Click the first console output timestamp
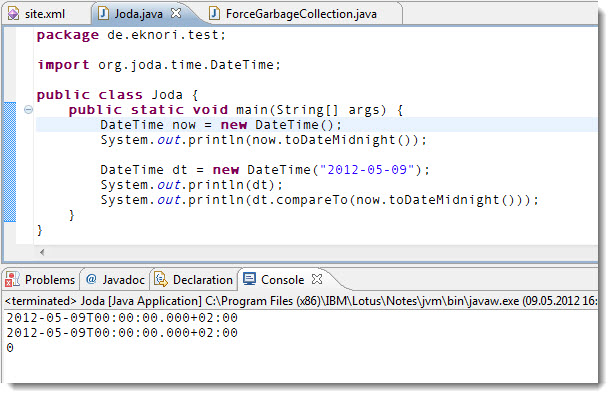Screen dimensions: 613x398 [122, 317]
